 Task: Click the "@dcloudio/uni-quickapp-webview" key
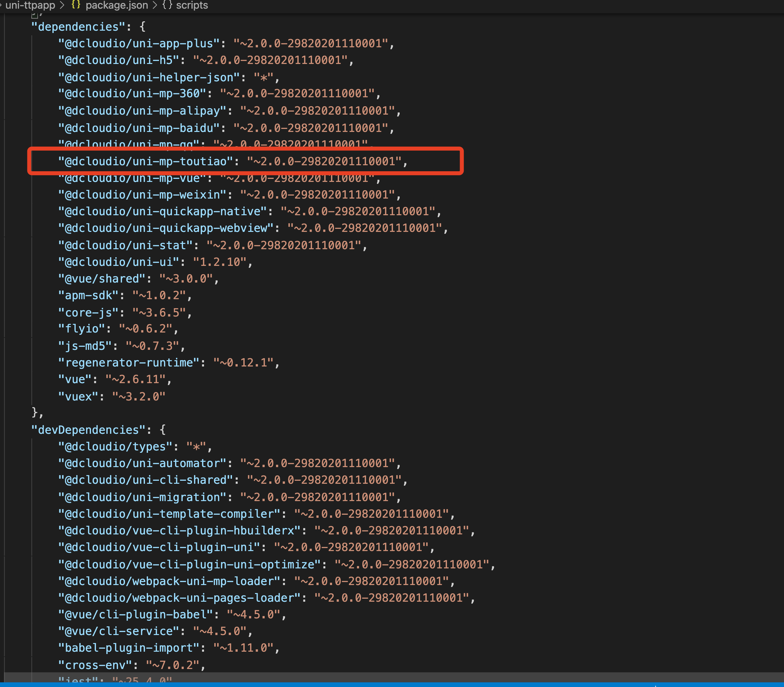tap(166, 228)
